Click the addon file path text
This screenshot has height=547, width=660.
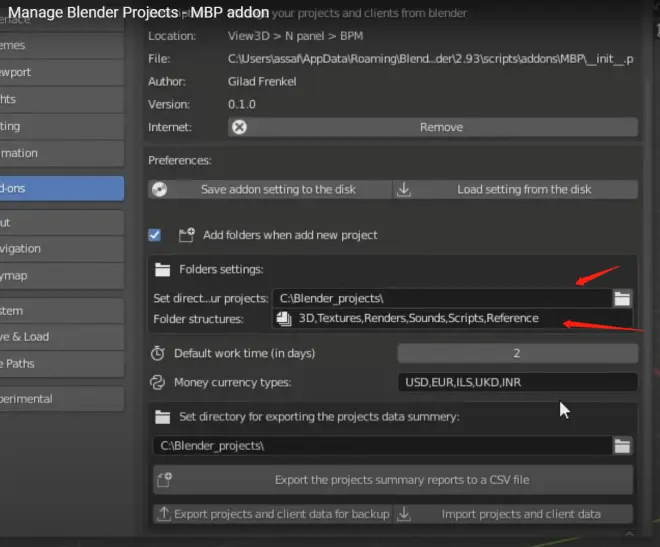click(x=431, y=58)
